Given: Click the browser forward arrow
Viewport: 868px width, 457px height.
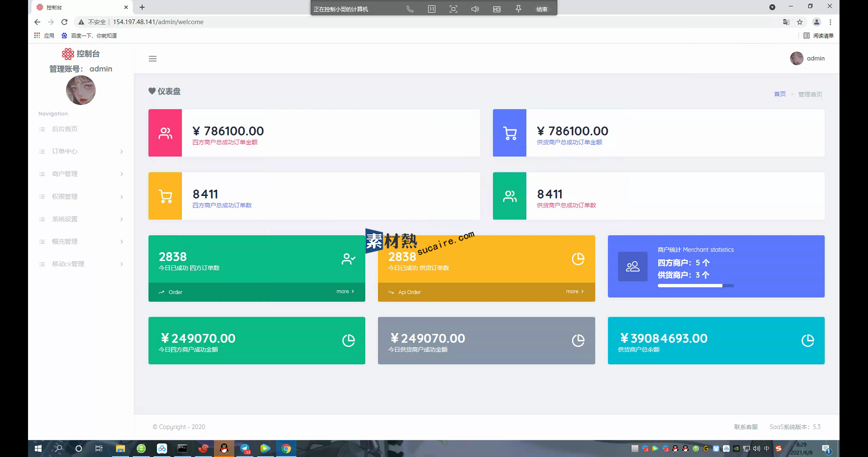Looking at the screenshot, I should (x=51, y=22).
